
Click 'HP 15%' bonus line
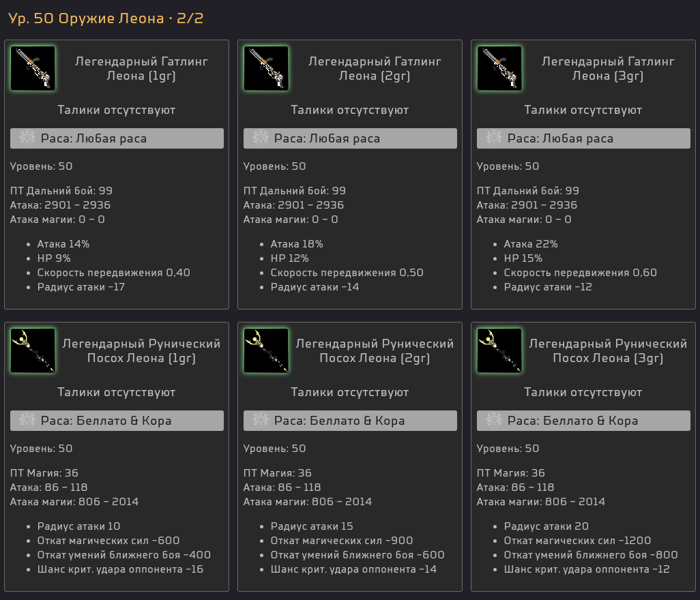coord(523,258)
